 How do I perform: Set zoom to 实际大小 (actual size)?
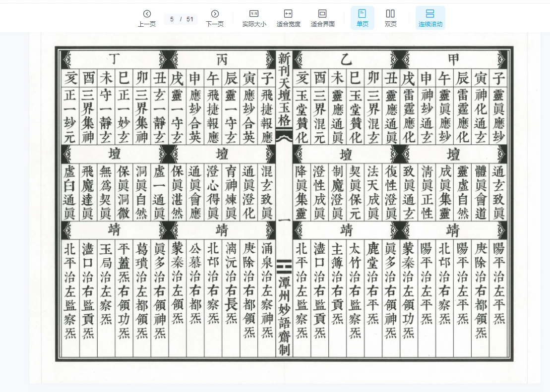pyautogui.click(x=254, y=18)
